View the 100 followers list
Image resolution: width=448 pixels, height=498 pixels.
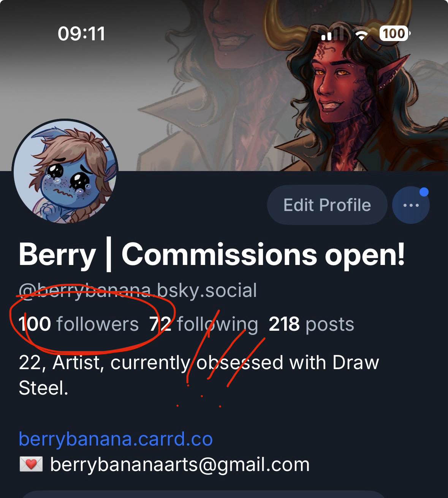pyautogui.click(x=79, y=324)
